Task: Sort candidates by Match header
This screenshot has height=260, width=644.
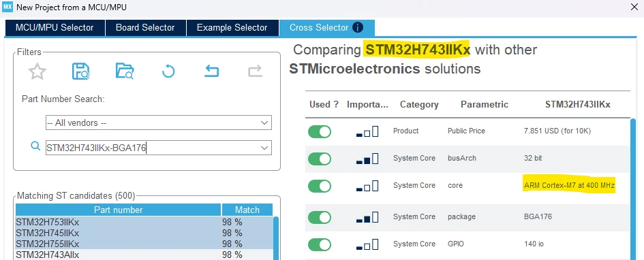Action: 247,210
